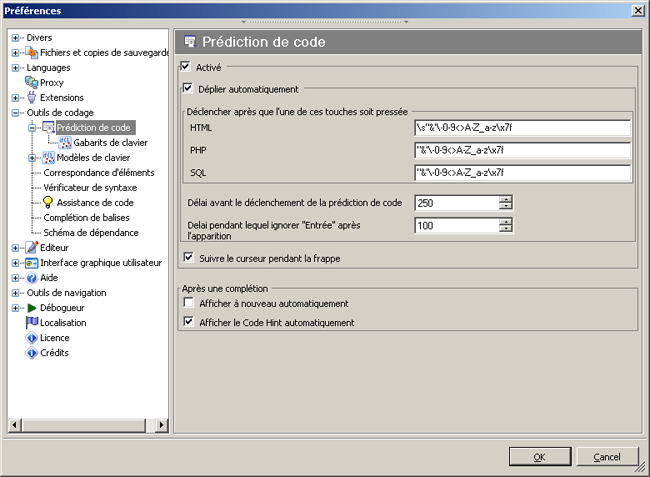This screenshot has width=650, height=477.
Task: Select Vérificateur de syntaxe in the tree
Action: (90, 187)
